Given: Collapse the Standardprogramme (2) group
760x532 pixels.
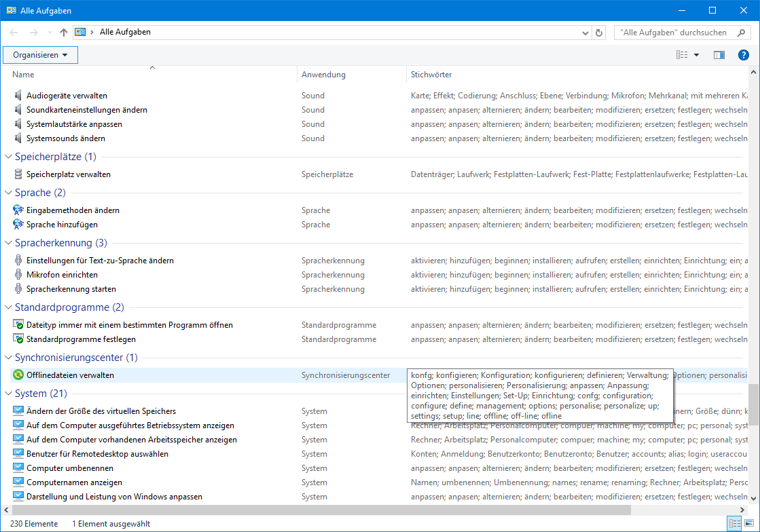Looking at the screenshot, I should (8, 307).
